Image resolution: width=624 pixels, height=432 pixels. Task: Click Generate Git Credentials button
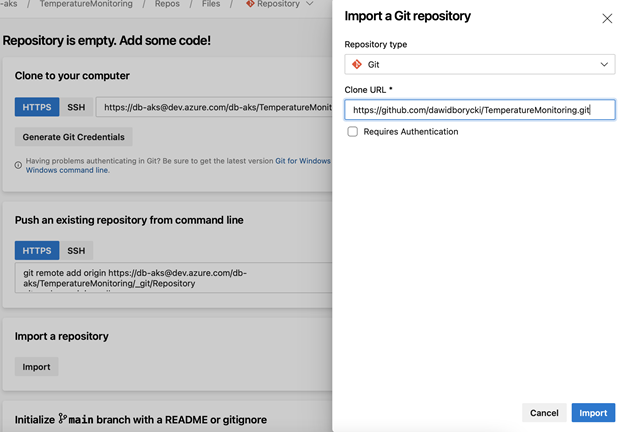point(74,137)
